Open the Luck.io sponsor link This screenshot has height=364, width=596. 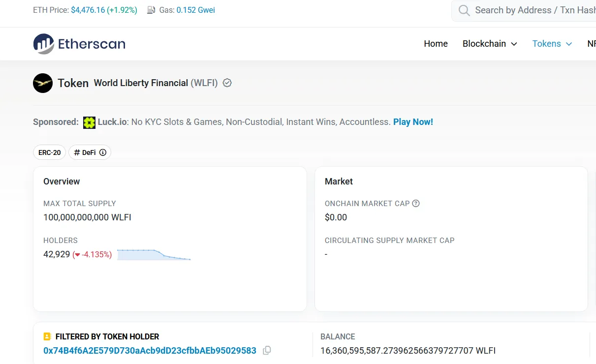click(112, 122)
